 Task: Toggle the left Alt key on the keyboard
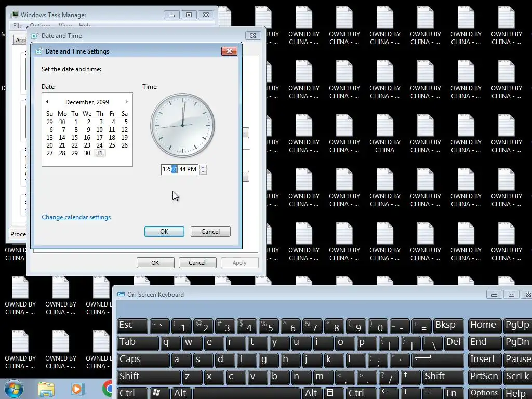pyautogui.click(x=181, y=393)
